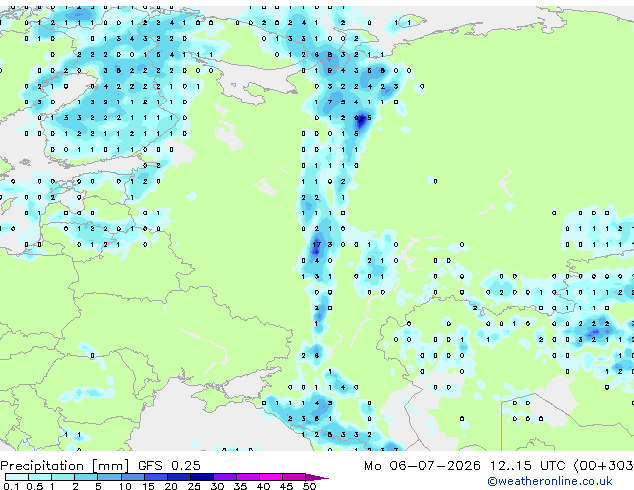Click the legend label '45'

point(286,486)
